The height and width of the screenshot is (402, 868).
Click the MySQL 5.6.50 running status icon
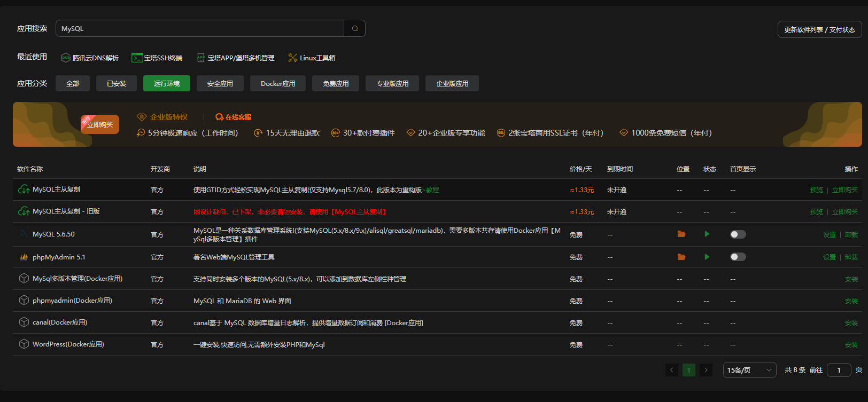(707, 234)
